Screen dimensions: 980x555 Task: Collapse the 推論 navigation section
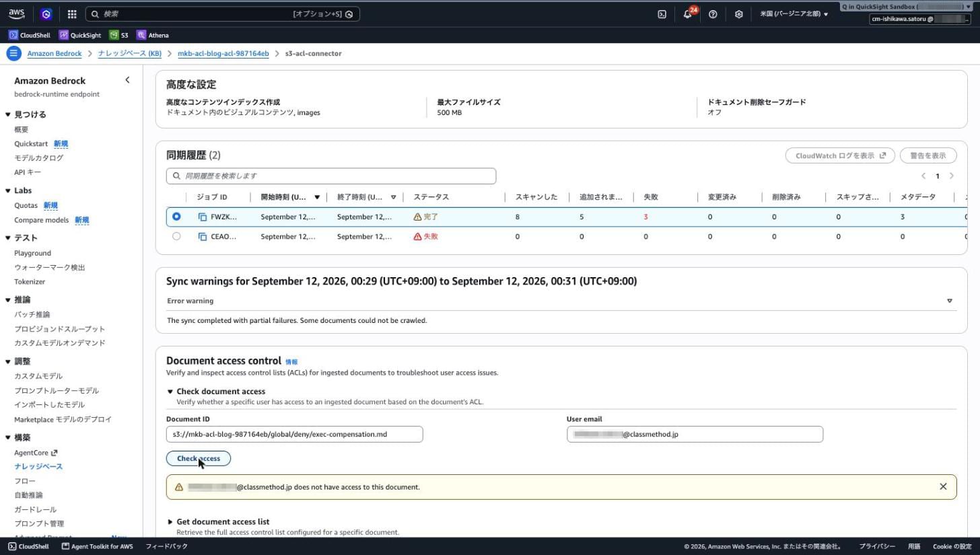tap(8, 300)
